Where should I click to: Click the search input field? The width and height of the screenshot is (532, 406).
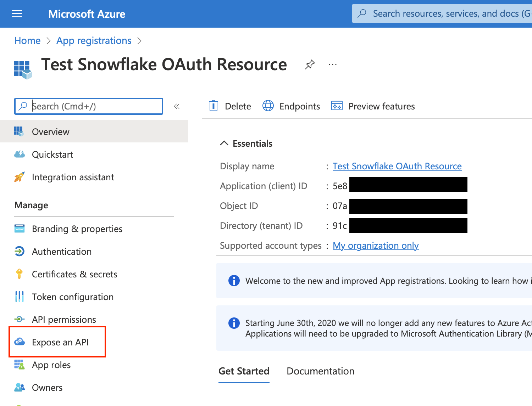89,106
